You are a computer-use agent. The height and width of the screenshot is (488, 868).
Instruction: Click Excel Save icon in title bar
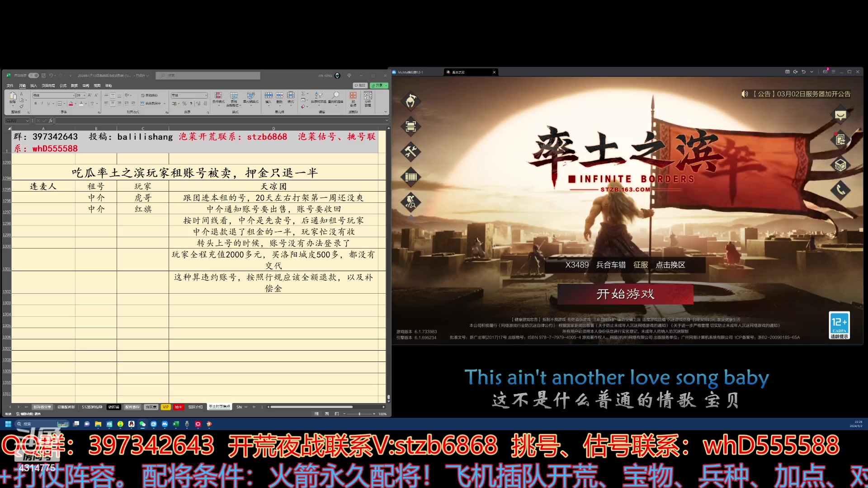click(43, 75)
